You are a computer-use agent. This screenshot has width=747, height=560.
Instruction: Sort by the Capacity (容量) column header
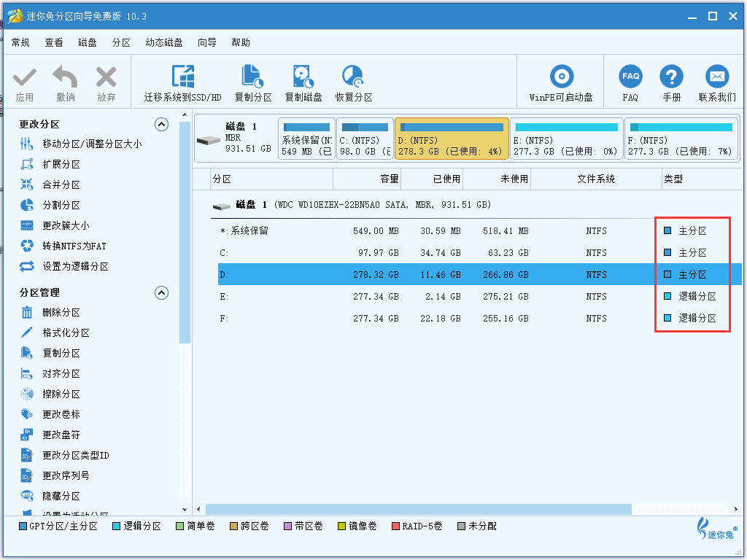click(x=367, y=179)
